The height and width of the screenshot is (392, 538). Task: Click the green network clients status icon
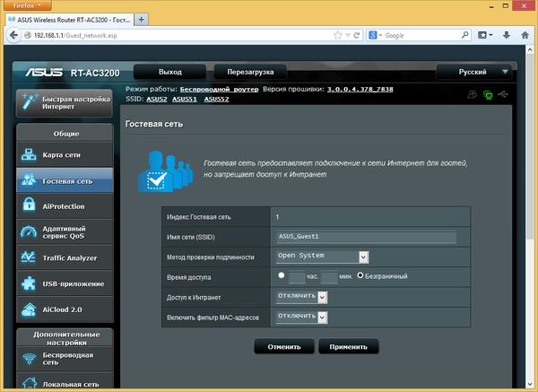(488, 94)
